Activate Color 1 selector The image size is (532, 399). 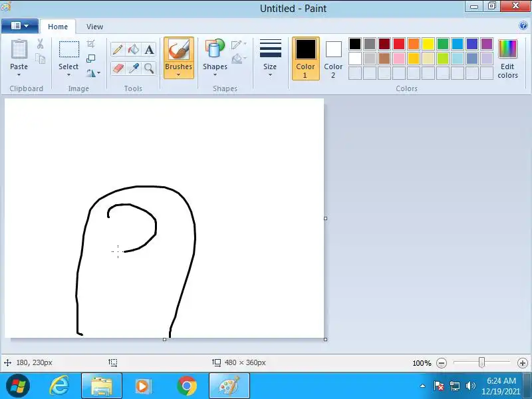coord(306,59)
